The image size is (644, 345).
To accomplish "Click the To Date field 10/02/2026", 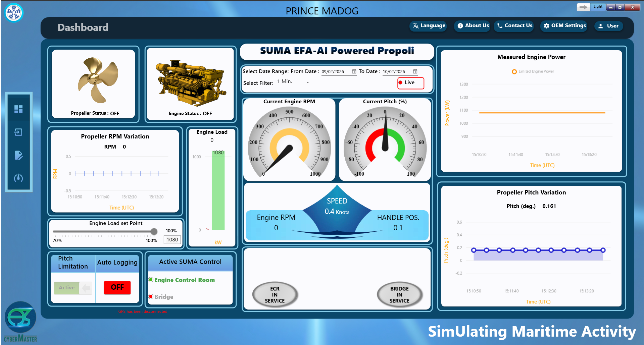I will (400, 71).
